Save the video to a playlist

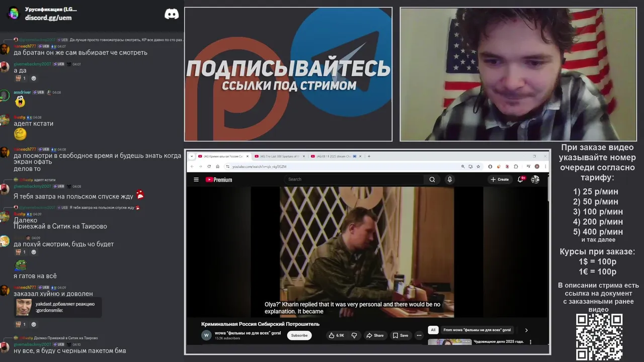click(x=400, y=335)
